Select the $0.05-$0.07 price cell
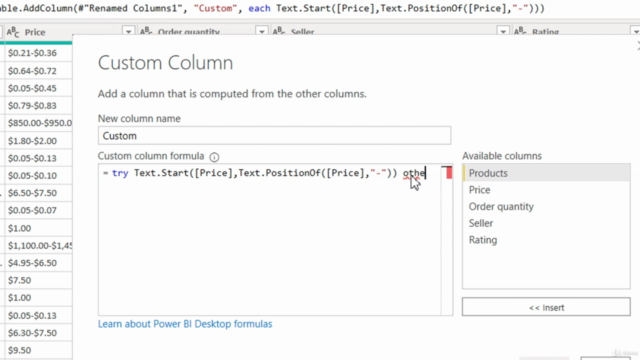The height and width of the screenshot is (360, 640). tap(38, 210)
